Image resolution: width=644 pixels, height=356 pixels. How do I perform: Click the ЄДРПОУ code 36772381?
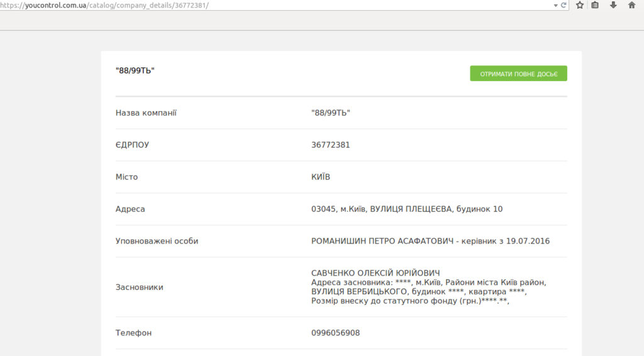330,145
